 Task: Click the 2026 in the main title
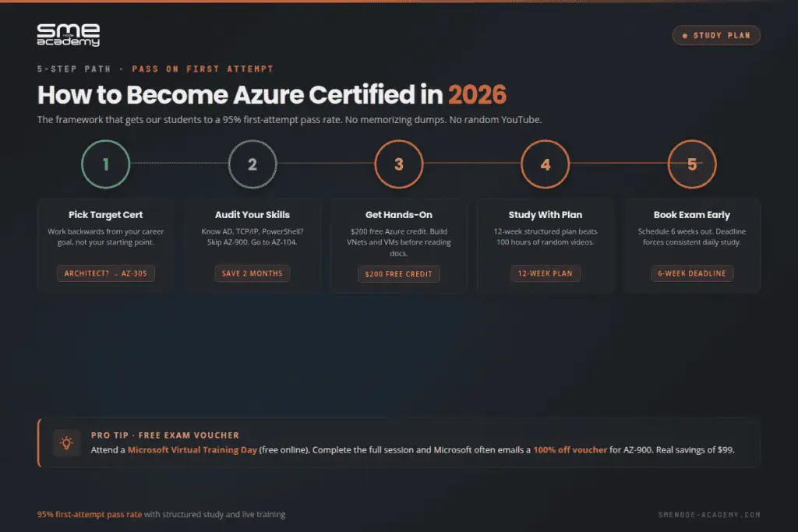[478, 94]
